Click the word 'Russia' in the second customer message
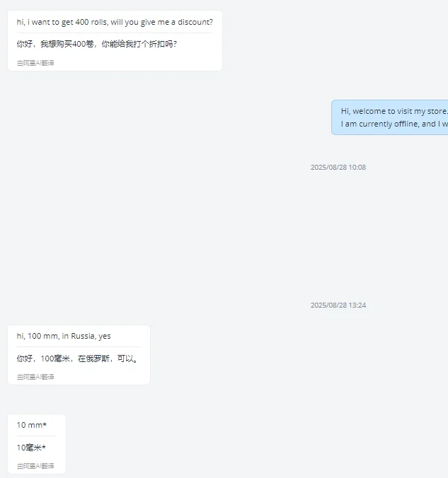 (x=83, y=336)
